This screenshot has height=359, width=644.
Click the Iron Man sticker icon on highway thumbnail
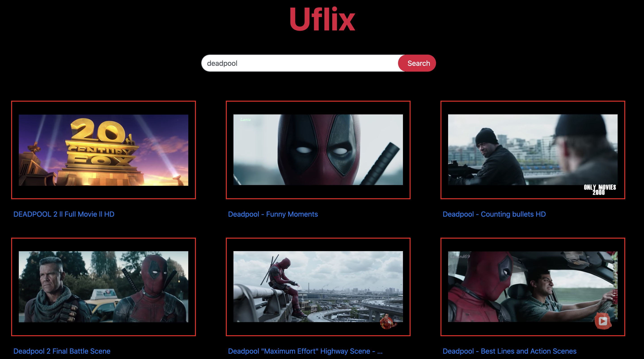click(387, 322)
